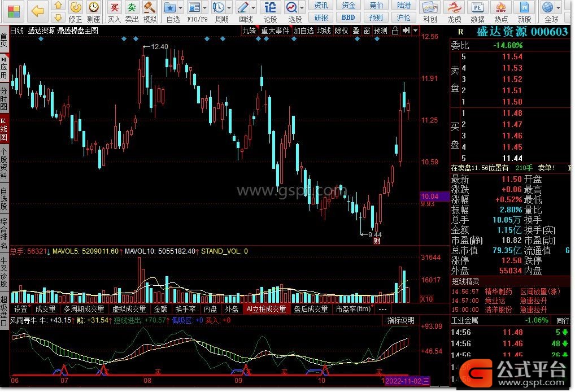Image resolution: width=575 pixels, height=392 pixels.
Task: Toggle 除权 ex-rights adjustment
Action: [x=341, y=31]
